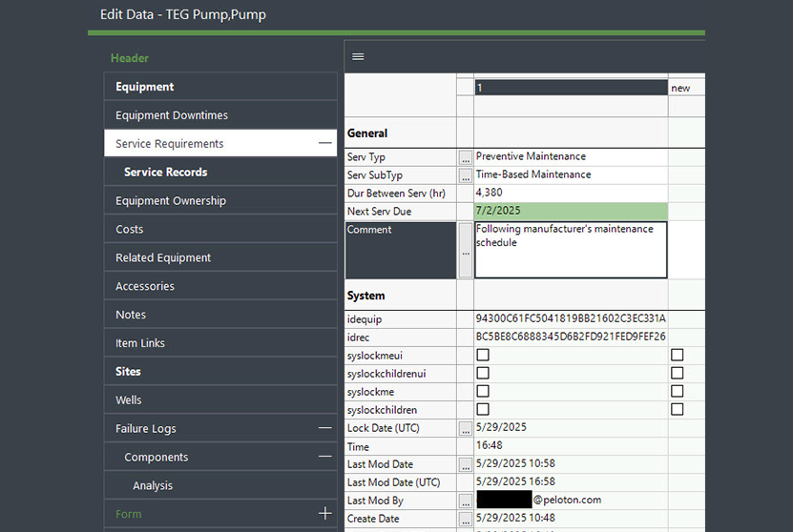The image size is (793, 532).
Task: Open ellipsis editor for Comment field
Action: click(x=466, y=254)
